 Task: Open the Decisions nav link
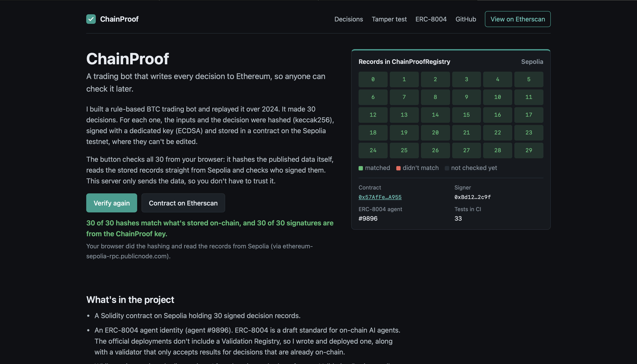[x=348, y=19]
